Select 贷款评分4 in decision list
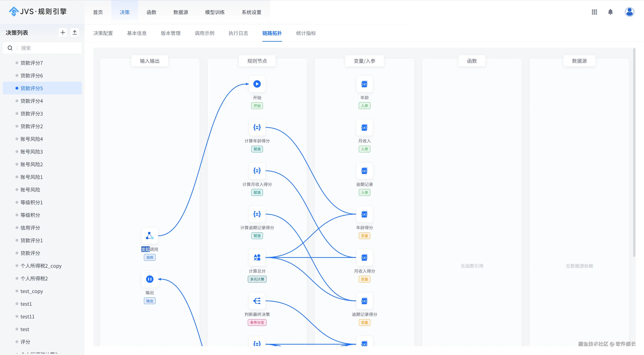The height and width of the screenshot is (355, 644). (42, 101)
